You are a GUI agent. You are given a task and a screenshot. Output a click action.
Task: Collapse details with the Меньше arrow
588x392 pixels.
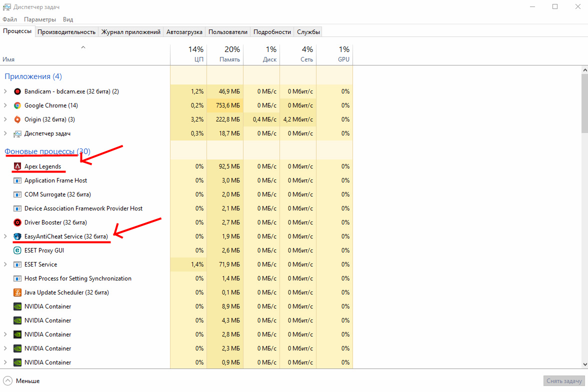click(7, 380)
